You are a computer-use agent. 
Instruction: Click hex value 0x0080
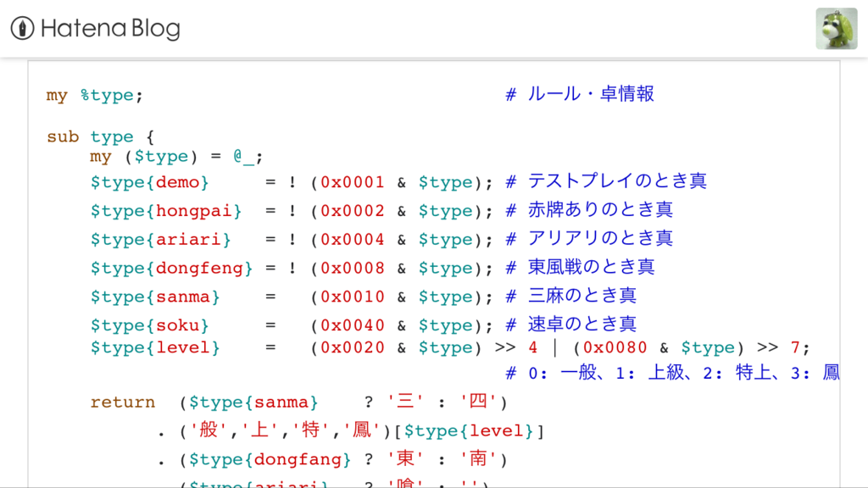tap(615, 348)
